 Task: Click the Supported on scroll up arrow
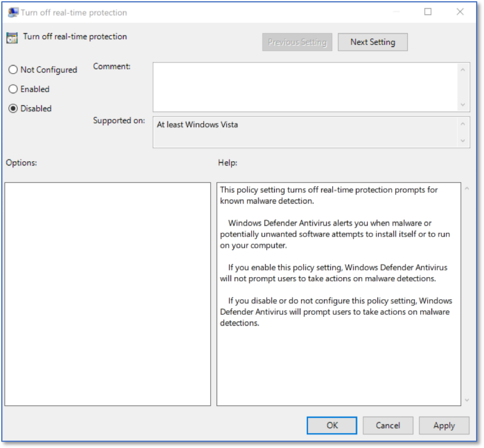point(463,124)
